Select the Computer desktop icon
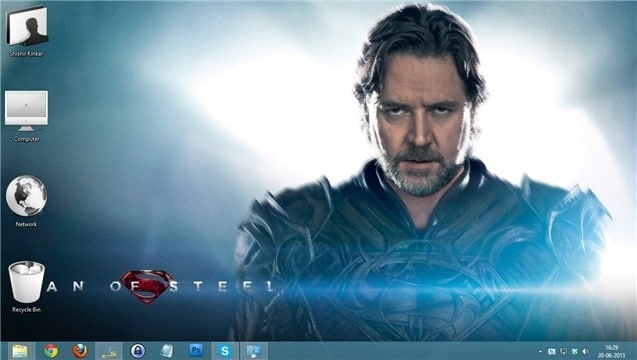Screen dimensions: 637x360 pyautogui.click(x=26, y=116)
